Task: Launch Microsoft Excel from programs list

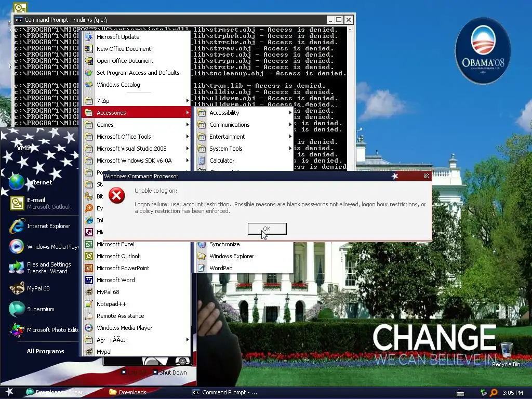Action: click(x=137, y=244)
